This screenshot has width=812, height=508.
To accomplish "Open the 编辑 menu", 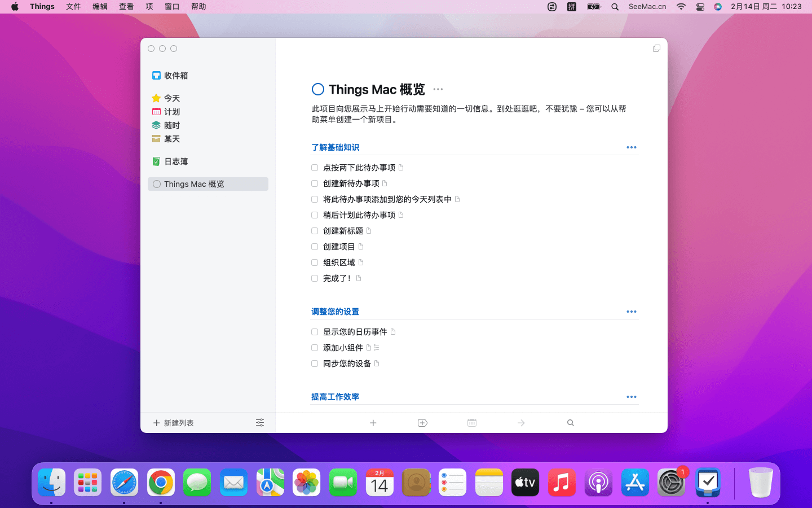I will [x=100, y=7].
